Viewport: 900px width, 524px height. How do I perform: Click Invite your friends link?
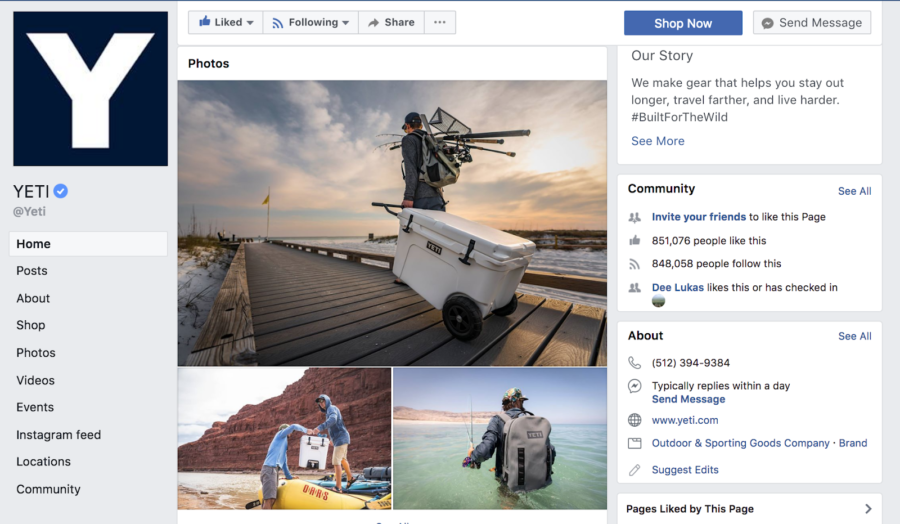pos(699,217)
